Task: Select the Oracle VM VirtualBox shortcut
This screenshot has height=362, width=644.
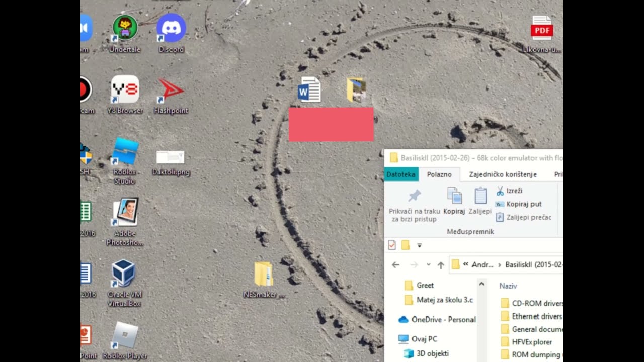Action: tap(124, 283)
